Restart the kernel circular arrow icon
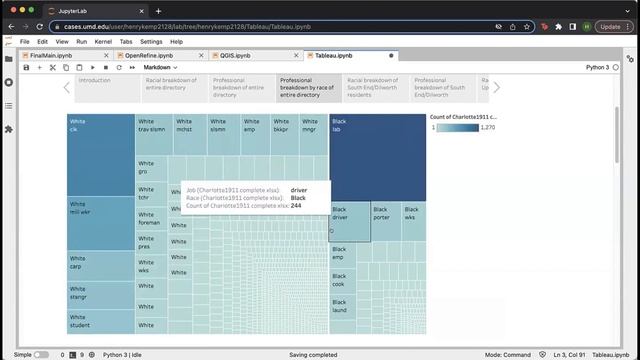The image size is (640, 360). pyautogui.click(x=119, y=67)
